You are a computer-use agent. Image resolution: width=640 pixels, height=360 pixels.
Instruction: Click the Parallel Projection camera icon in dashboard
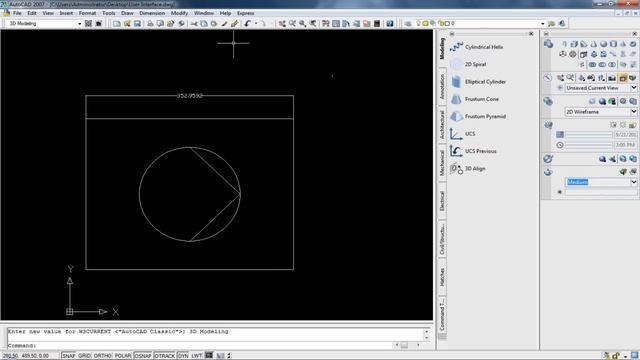point(623,78)
